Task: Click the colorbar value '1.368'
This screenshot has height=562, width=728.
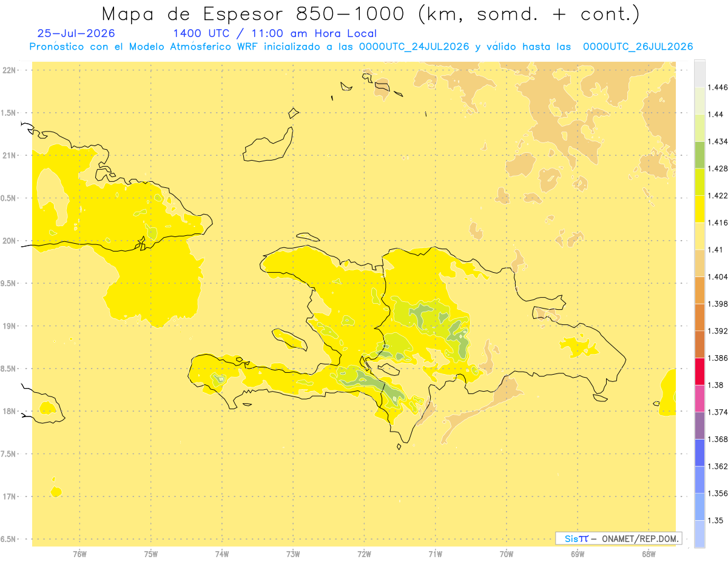Action: (x=718, y=439)
